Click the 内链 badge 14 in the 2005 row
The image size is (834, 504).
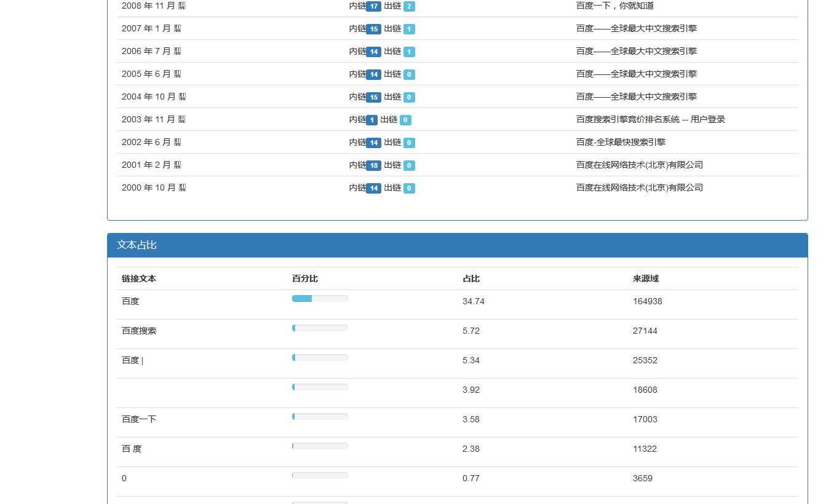click(x=373, y=74)
